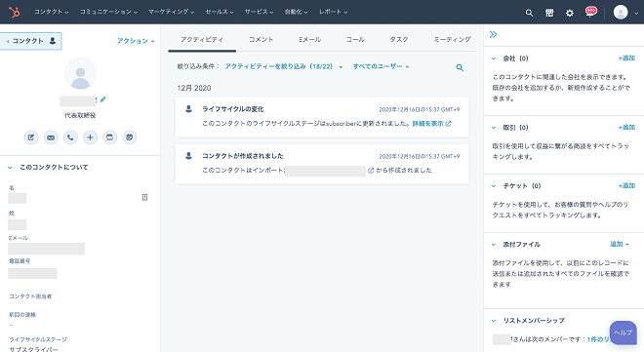
Task: Switch to the コメント tab
Action: click(261, 39)
